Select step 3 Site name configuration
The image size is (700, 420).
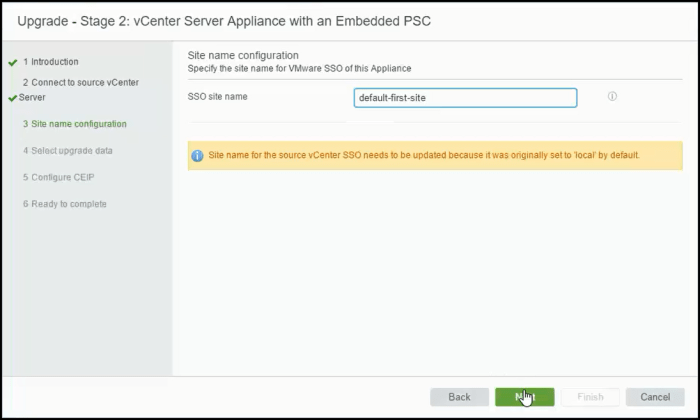[x=74, y=125]
